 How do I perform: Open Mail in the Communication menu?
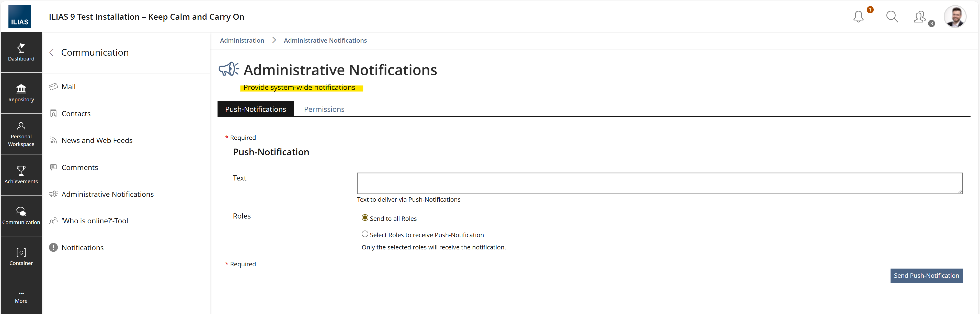(69, 87)
